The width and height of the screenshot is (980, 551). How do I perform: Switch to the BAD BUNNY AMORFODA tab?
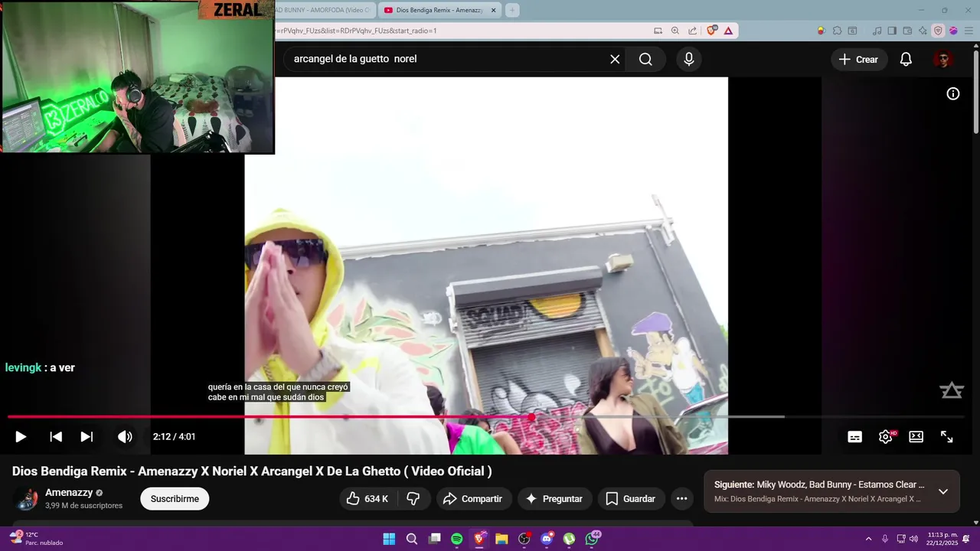[323, 10]
